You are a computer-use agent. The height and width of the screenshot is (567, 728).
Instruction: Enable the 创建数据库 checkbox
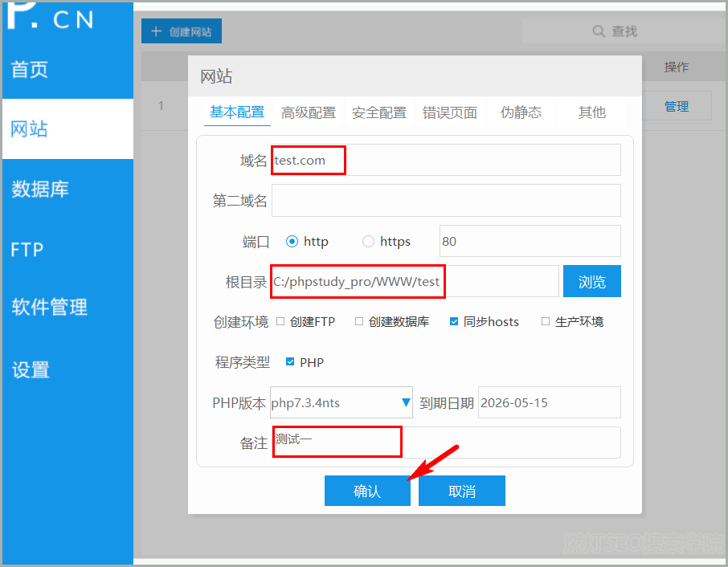point(359,321)
